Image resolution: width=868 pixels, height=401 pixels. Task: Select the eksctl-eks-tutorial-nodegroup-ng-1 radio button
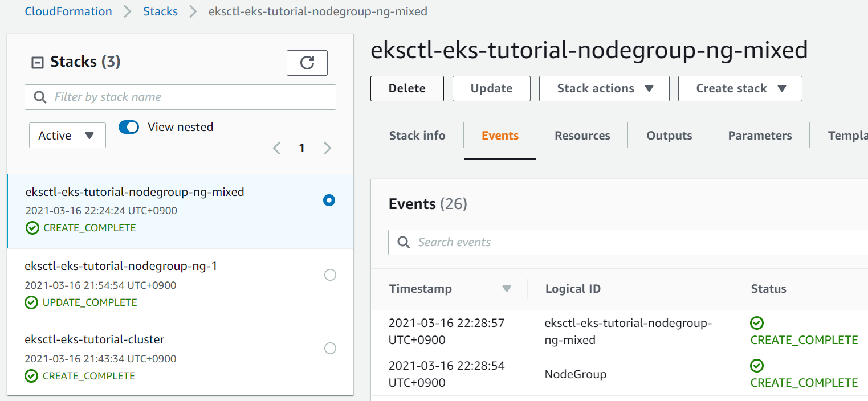pos(330,275)
